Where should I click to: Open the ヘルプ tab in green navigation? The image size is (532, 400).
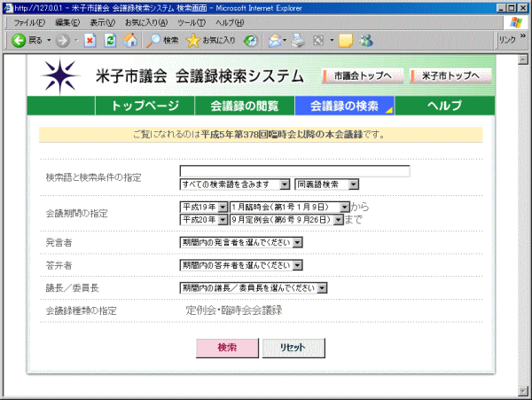point(445,106)
